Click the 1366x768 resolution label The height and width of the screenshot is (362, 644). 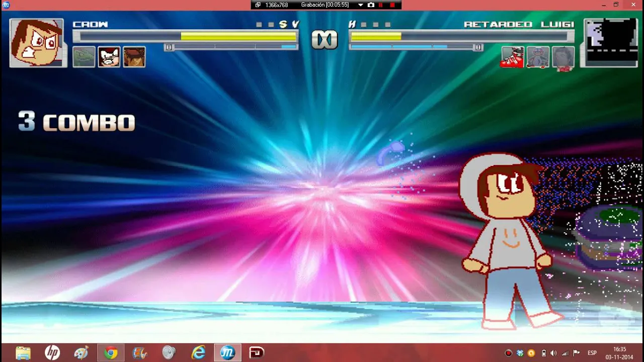tap(277, 5)
